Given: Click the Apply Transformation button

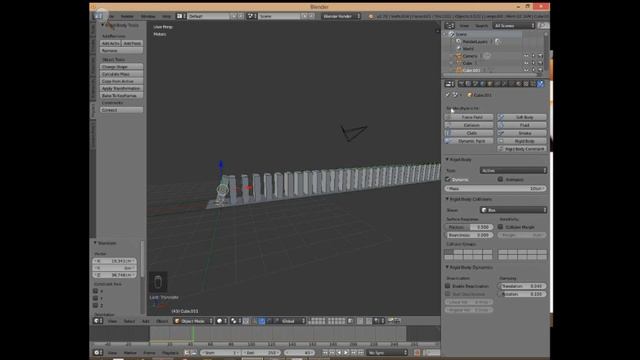Looking at the screenshot, I should (x=121, y=88).
